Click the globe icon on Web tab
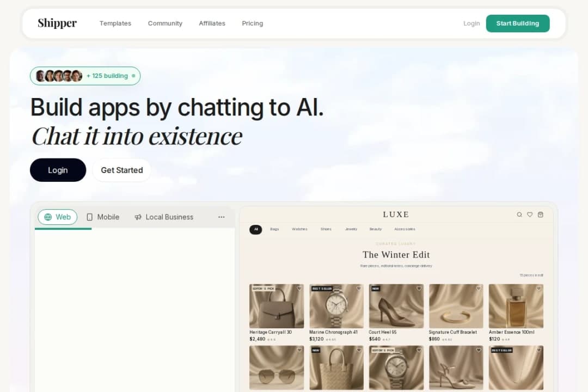 pyautogui.click(x=48, y=217)
